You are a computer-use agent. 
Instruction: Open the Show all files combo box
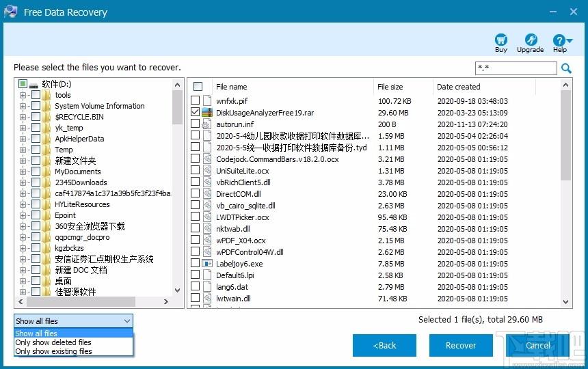(74, 321)
